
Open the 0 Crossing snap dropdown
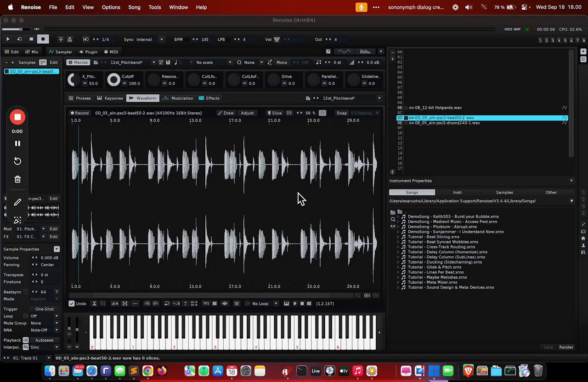point(365,113)
